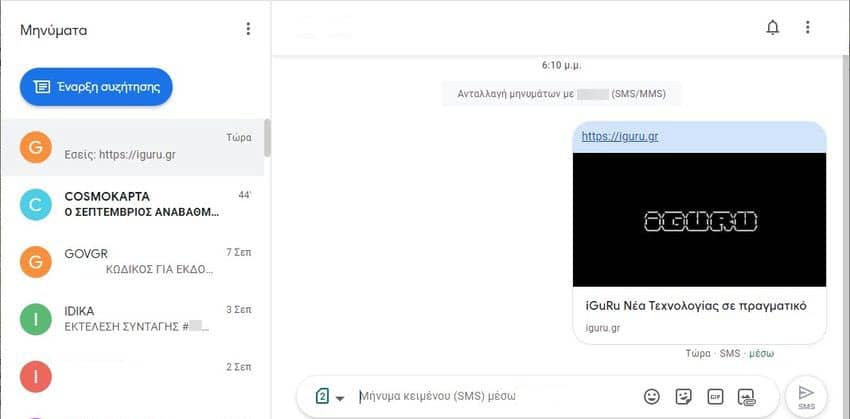The width and height of the screenshot is (850, 419).
Task: Open the emoji picker in message bar
Action: (x=652, y=397)
